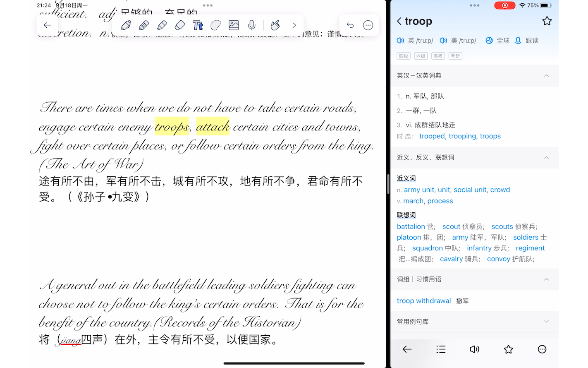Viewport: 588px width, 368px height.
Task: Look up synonym social unit
Action: coord(470,190)
